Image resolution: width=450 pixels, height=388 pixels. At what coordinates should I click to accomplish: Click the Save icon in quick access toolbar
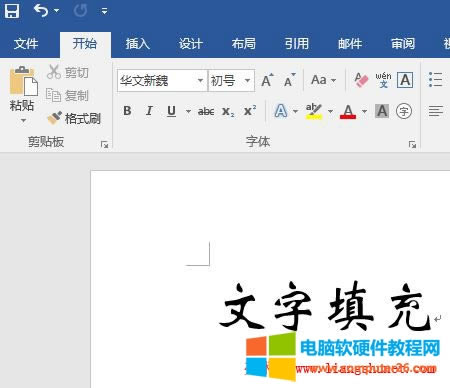pos(12,10)
